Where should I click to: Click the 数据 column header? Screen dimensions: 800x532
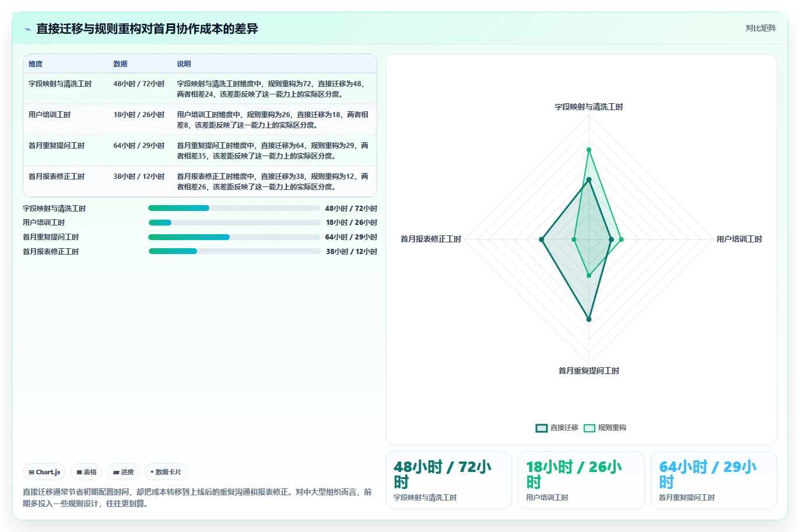tap(120, 64)
